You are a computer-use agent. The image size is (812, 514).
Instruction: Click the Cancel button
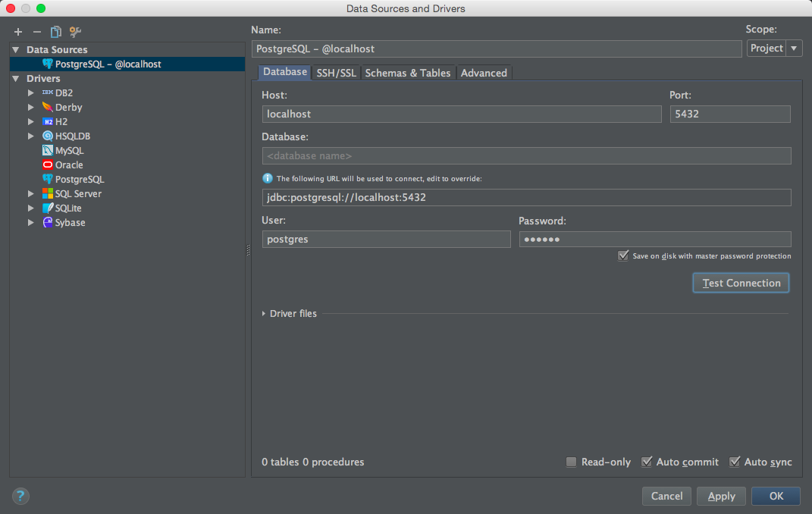coord(666,496)
